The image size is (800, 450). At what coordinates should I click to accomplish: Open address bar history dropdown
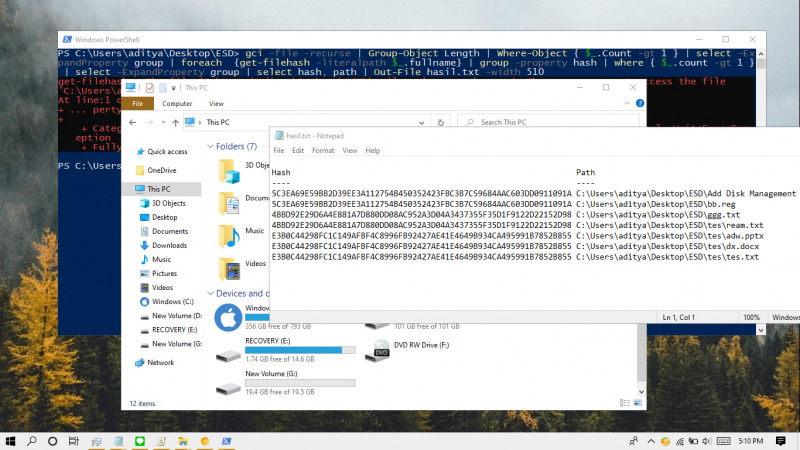[x=421, y=122]
